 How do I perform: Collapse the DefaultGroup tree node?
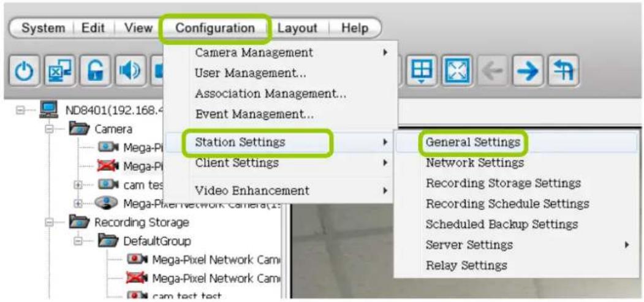tap(78, 241)
